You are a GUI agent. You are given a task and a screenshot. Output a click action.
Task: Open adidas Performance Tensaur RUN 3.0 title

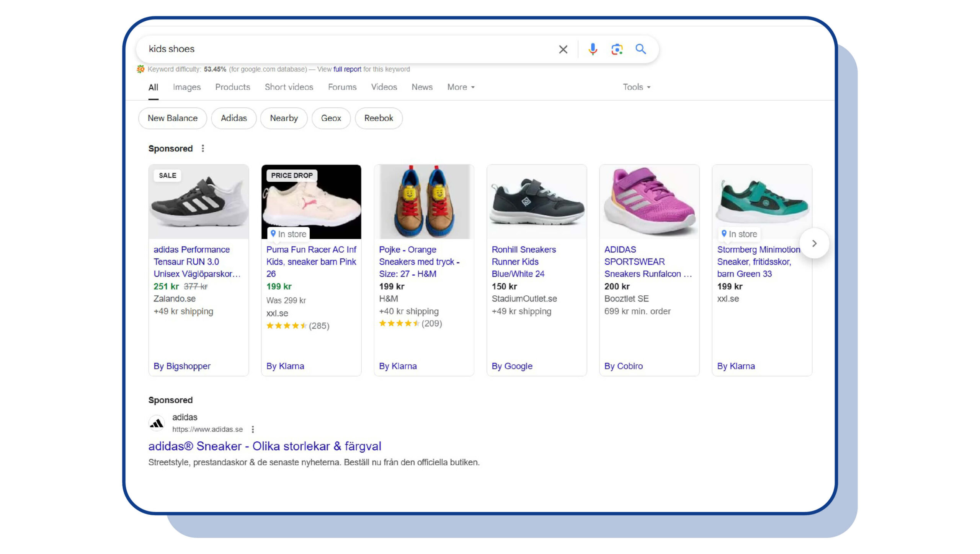tap(197, 262)
